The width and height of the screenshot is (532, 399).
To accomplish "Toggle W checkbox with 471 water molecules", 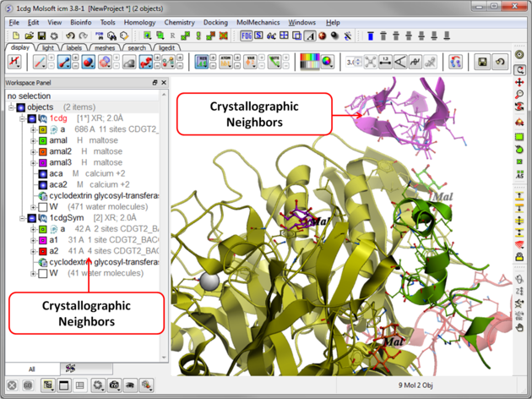I will (x=42, y=206).
